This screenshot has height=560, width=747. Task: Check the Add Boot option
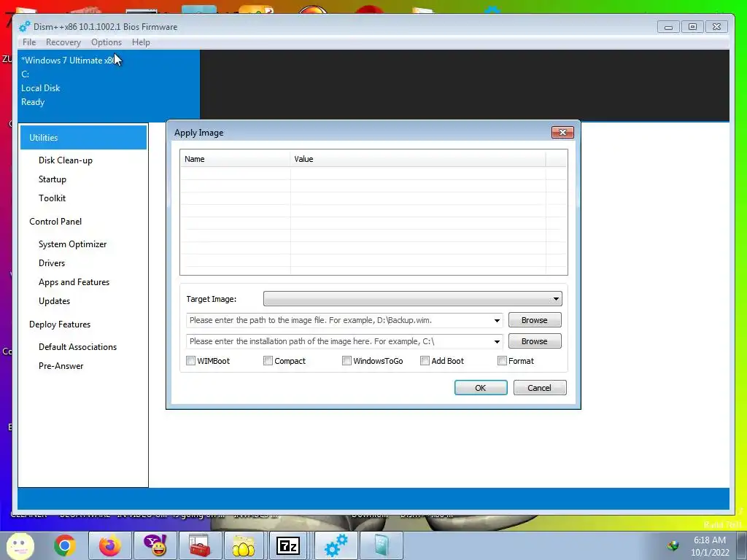coord(425,360)
